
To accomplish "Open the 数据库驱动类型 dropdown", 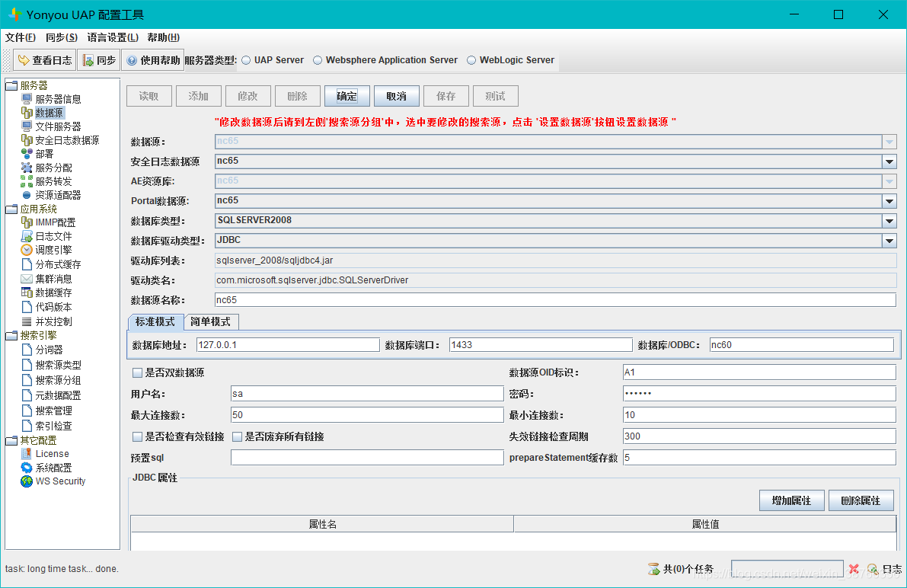I will point(889,241).
